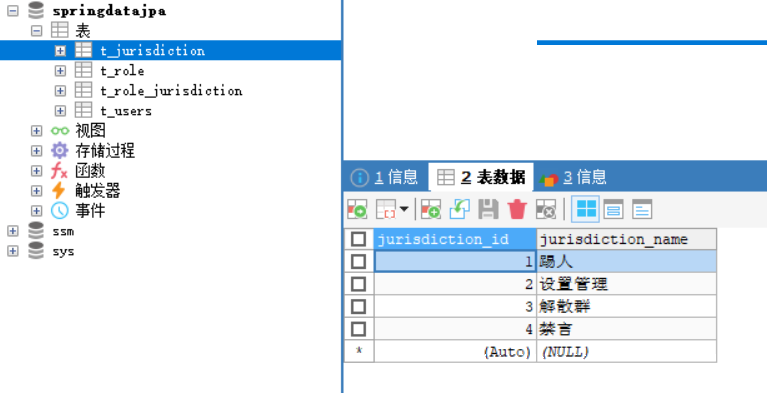Viewport: 767px width, 393px height.
Task: Expand the t_role_jurisdiction table node
Action: (x=60, y=91)
